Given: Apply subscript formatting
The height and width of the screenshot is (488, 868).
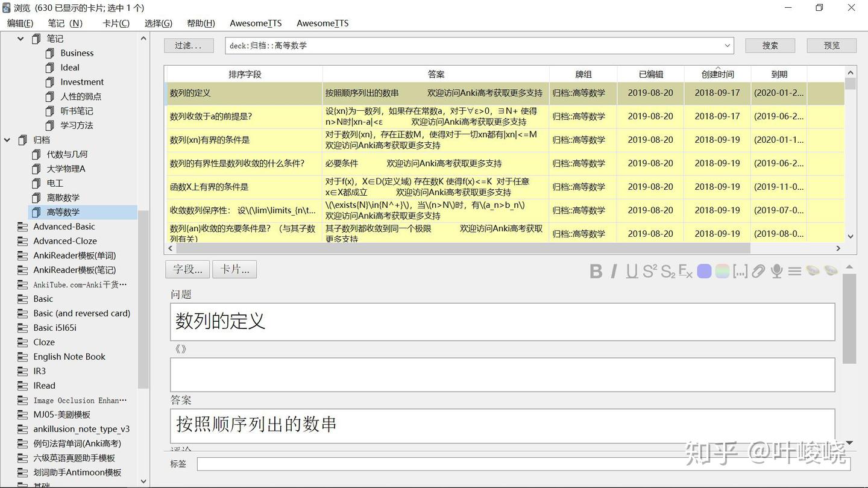Looking at the screenshot, I should click(x=667, y=271).
